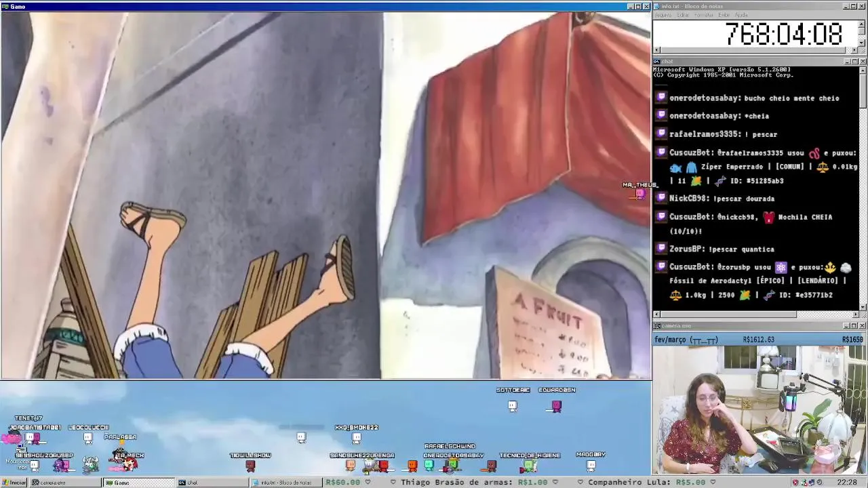Click the MADG0RY avatar character
This screenshot has height=488, width=868.
[591, 466]
